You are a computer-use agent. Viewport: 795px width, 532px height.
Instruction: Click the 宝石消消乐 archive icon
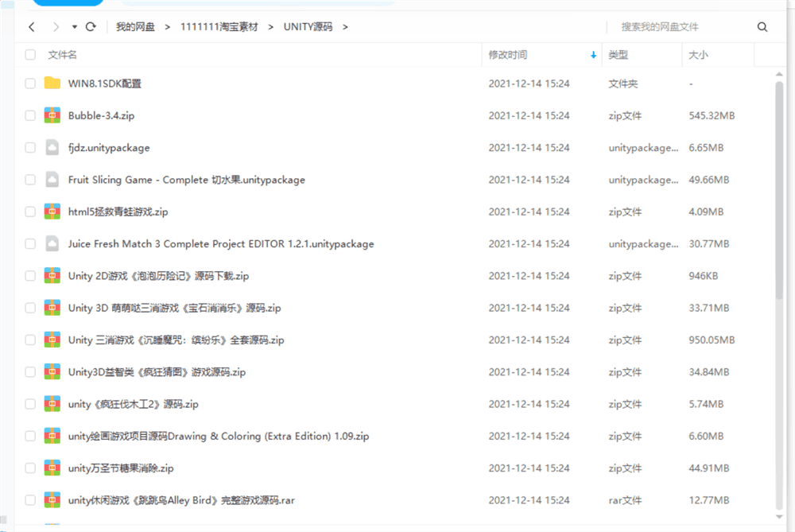pos(52,307)
